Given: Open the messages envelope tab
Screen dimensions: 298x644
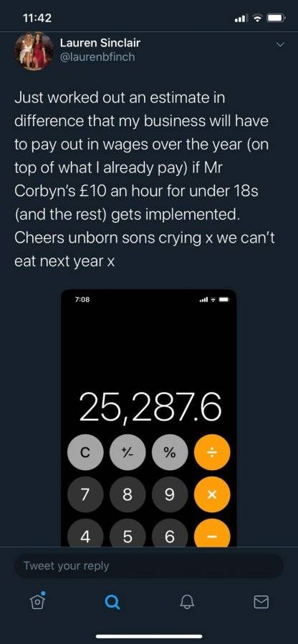Looking at the screenshot, I should point(261,602).
